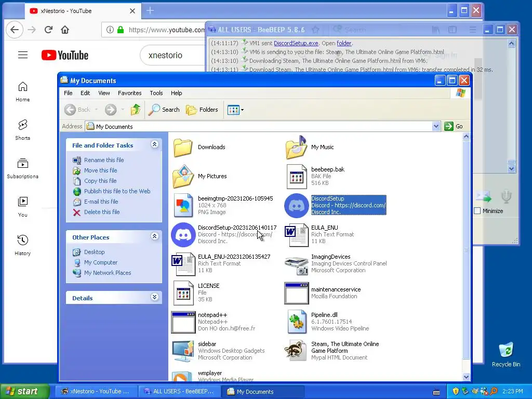
Task: Open a new browser tab with plus
Action: tap(150, 11)
